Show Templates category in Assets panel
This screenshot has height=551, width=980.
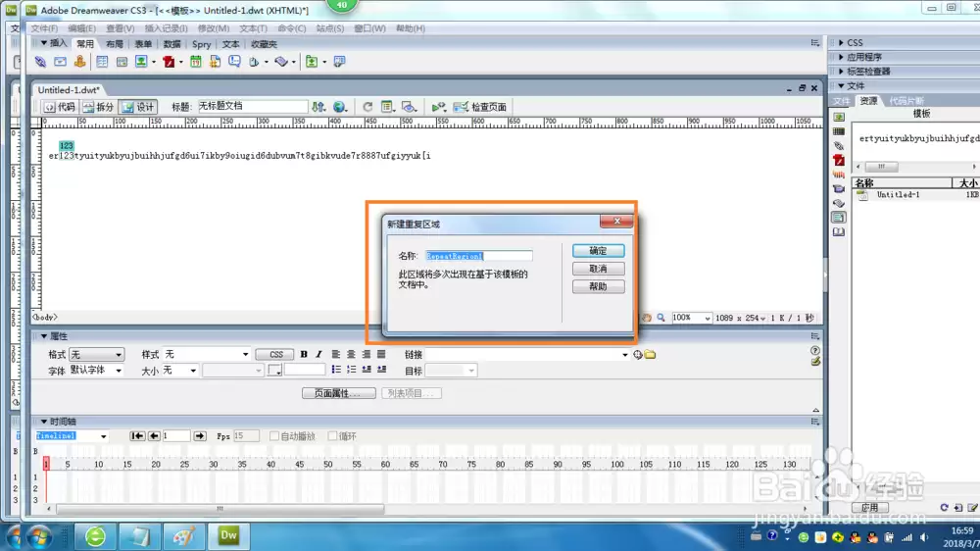(x=839, y=218)
